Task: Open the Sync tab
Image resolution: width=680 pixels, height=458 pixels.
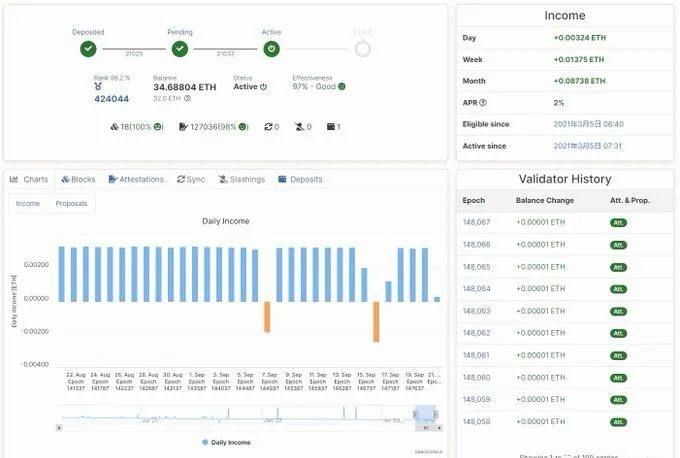Action: coord(191,179)
